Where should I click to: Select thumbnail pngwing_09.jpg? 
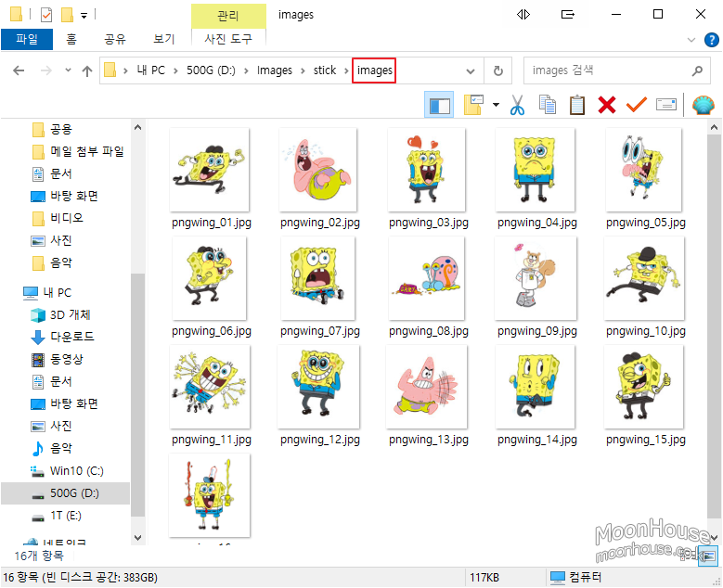pos(536,278)
